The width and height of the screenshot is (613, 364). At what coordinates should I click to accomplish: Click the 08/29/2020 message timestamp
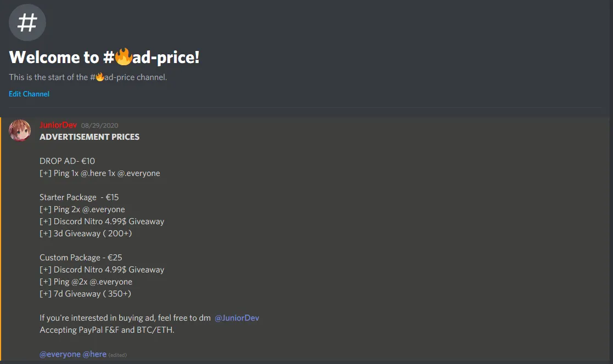tap(99, 126)
